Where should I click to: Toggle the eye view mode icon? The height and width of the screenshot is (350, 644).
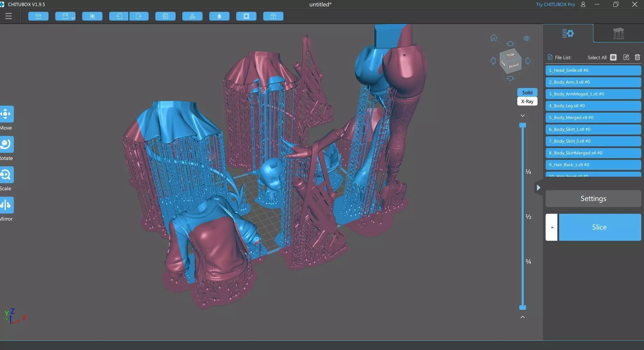coord(526,38)
